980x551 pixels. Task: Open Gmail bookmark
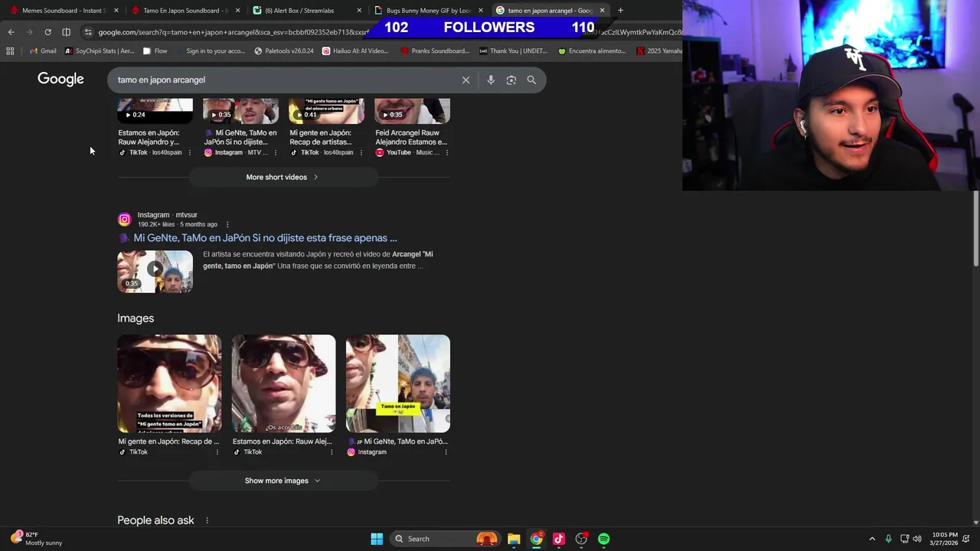coord(42,51)
